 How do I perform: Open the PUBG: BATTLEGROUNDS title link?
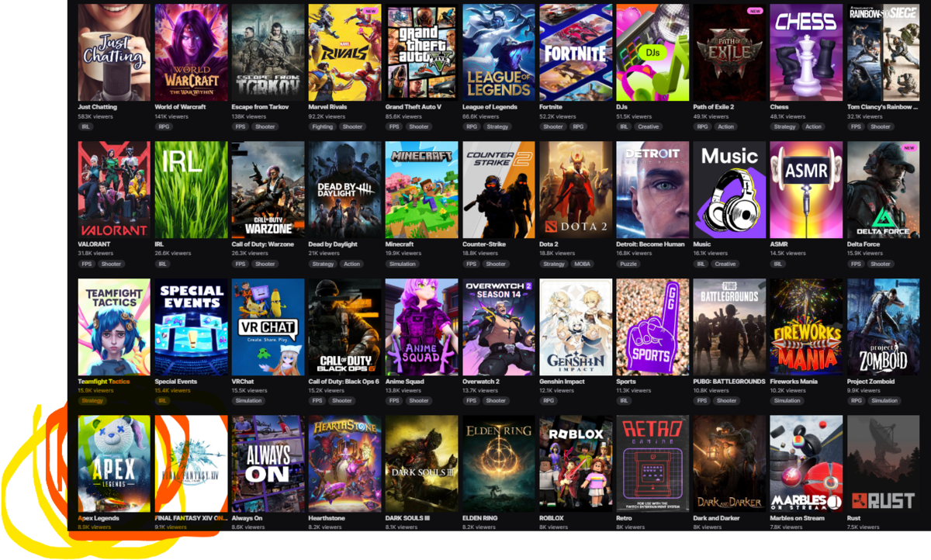729,382
